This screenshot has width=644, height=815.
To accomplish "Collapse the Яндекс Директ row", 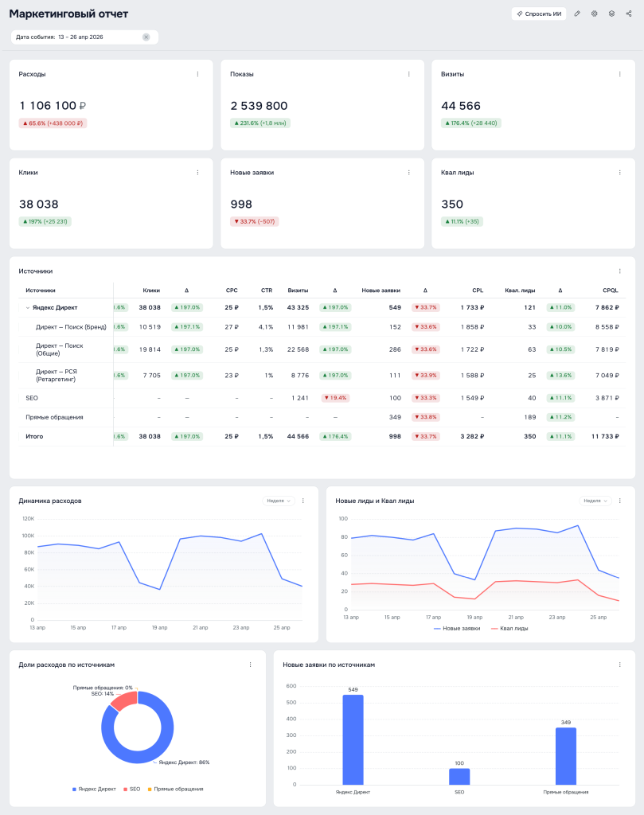I will tap(28, 308).
